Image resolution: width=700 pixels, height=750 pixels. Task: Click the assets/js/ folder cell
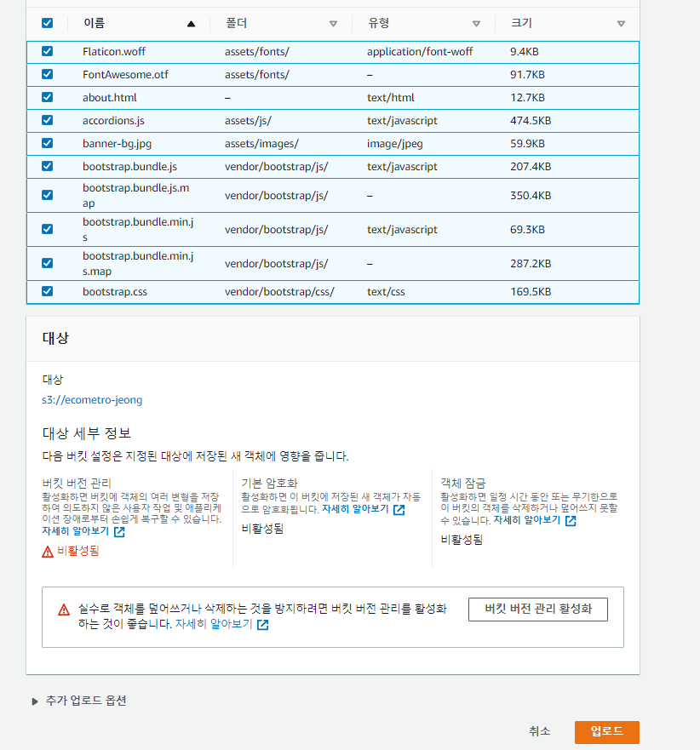pyautogui.click(x=248, y=121)
